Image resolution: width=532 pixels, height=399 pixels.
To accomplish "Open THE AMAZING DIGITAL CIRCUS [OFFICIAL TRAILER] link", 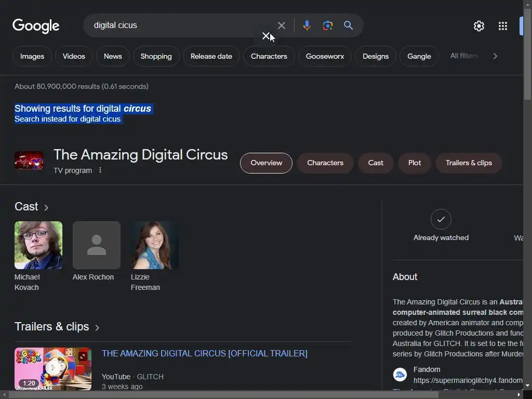I will click(x=205, y=353).
